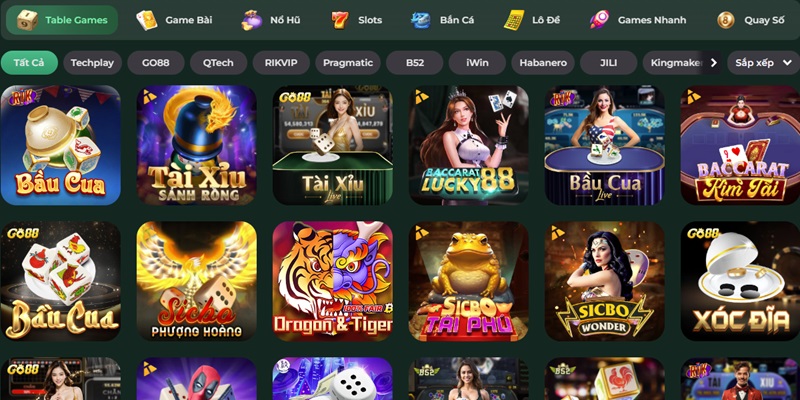Viewport: 800px width, 400px height.
Task: Expand more providers with right chevron arrow
Action: [713, 63]
